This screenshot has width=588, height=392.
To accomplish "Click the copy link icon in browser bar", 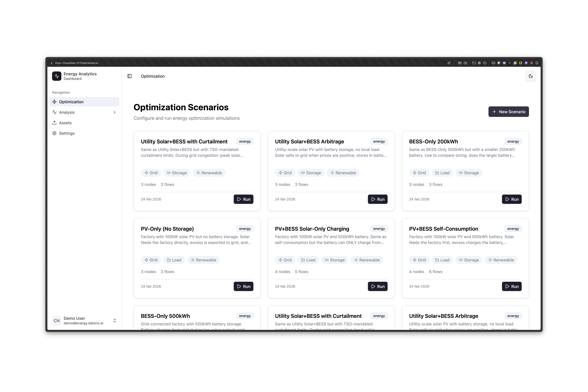I will click(x=449, y=63).
